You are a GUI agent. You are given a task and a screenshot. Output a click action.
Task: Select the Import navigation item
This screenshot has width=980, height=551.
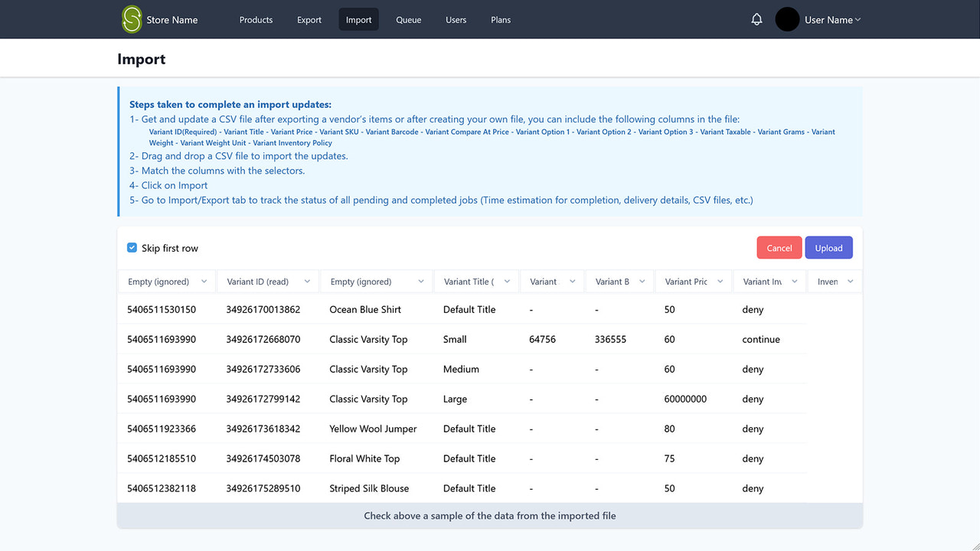tap(358, 19)
